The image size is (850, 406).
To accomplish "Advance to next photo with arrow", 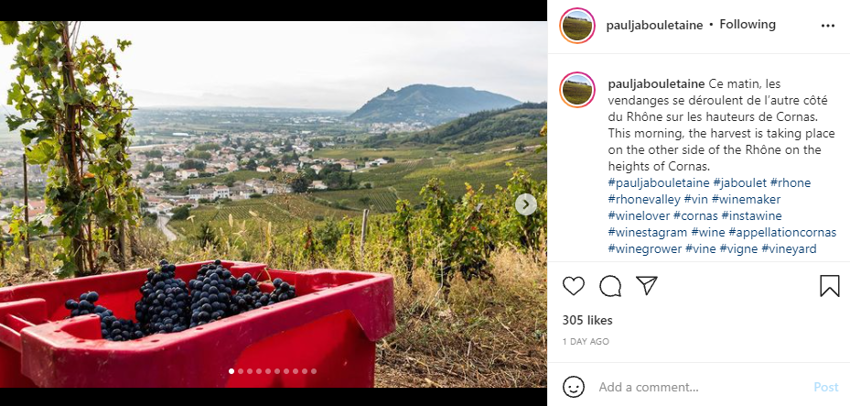I will pos(526,204).
